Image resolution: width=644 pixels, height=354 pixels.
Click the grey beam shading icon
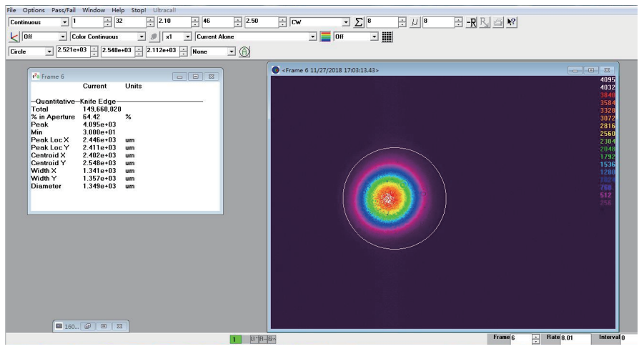154,36
